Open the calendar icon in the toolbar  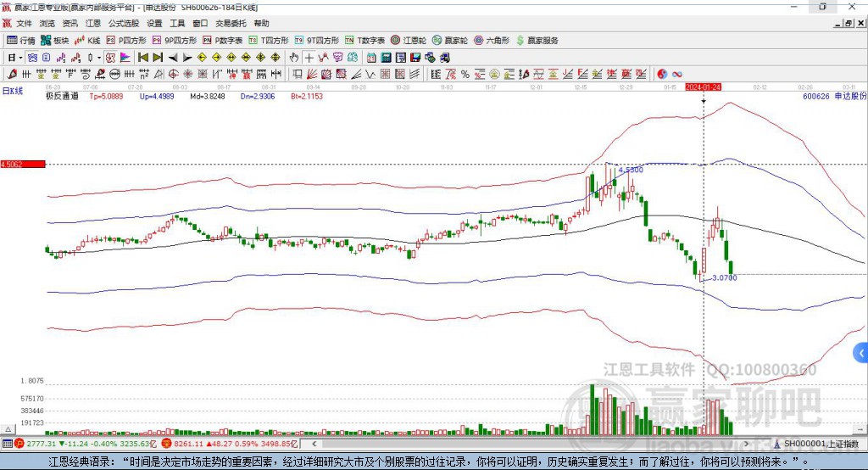pos(371,58)
